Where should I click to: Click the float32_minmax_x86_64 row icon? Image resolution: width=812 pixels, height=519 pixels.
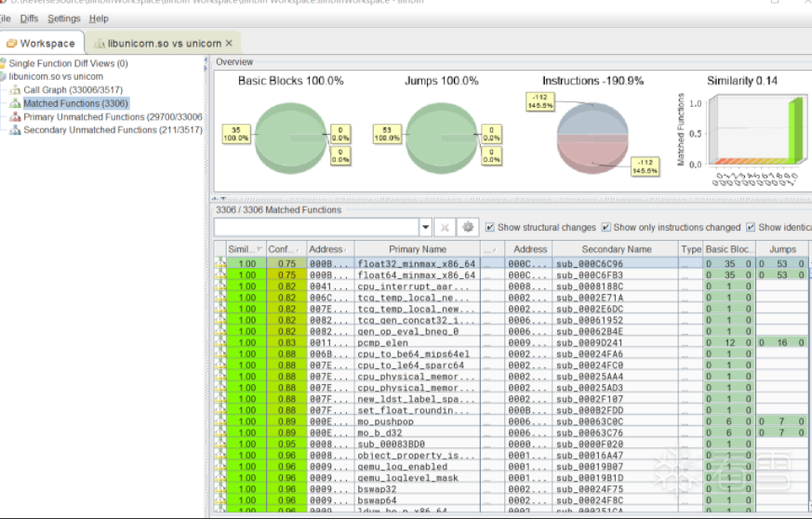[x=220, y=263]
